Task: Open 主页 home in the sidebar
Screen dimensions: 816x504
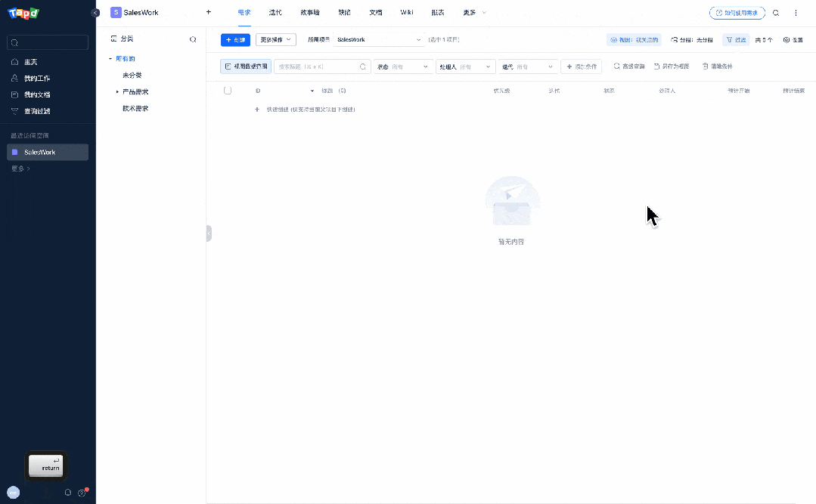Action: 31,62
